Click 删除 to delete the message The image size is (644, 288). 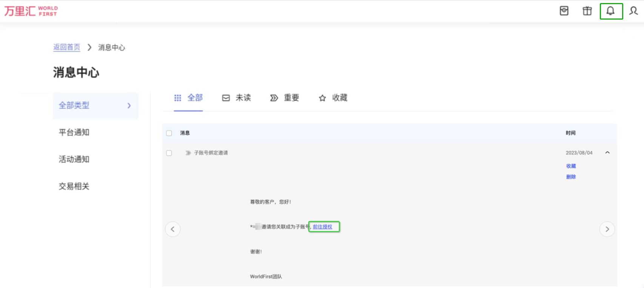[x=571, y=177]
